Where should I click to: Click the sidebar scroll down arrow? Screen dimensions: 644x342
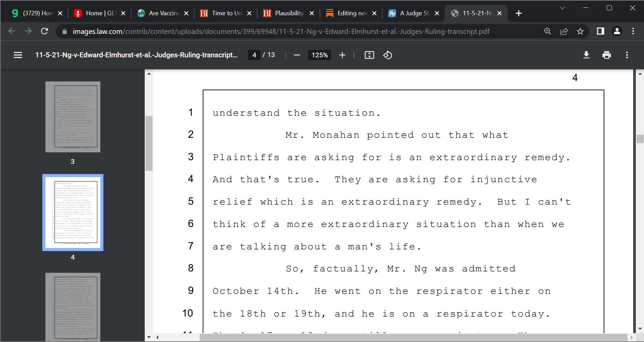click(x=149, y=337)
